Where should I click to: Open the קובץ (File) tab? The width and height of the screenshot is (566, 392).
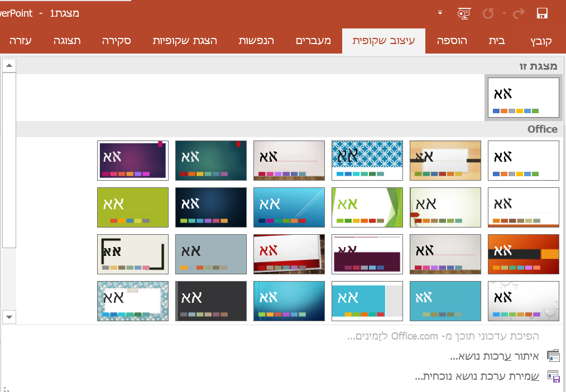pos(541,41)
